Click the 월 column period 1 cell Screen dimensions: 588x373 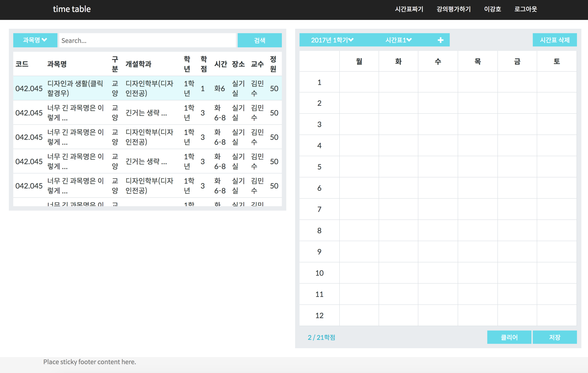pyautogui.click(x=359, y=82)
